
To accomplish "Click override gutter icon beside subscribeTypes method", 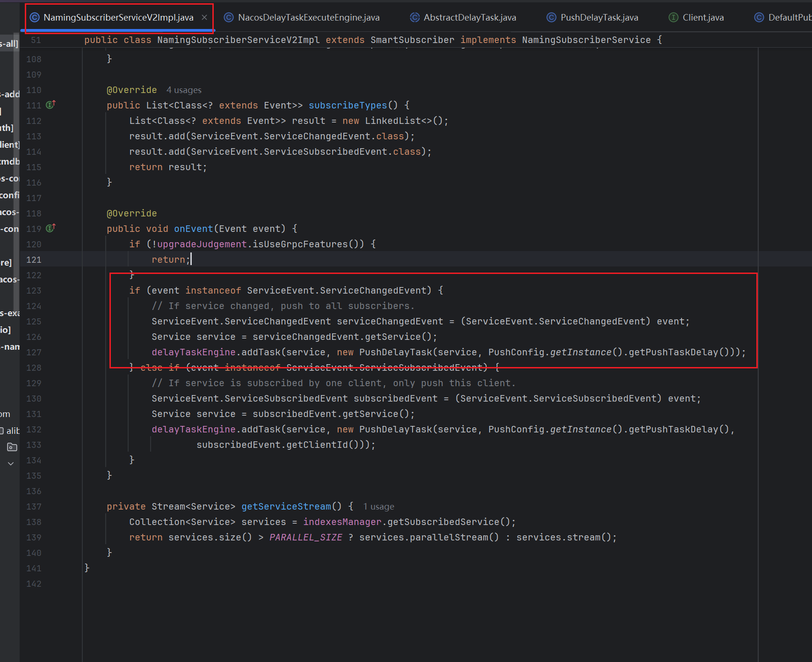I will [x=51, y=105].
